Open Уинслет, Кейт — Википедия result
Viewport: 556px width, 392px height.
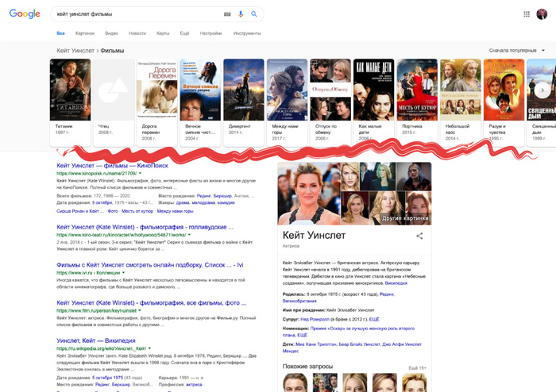point(96,340)
